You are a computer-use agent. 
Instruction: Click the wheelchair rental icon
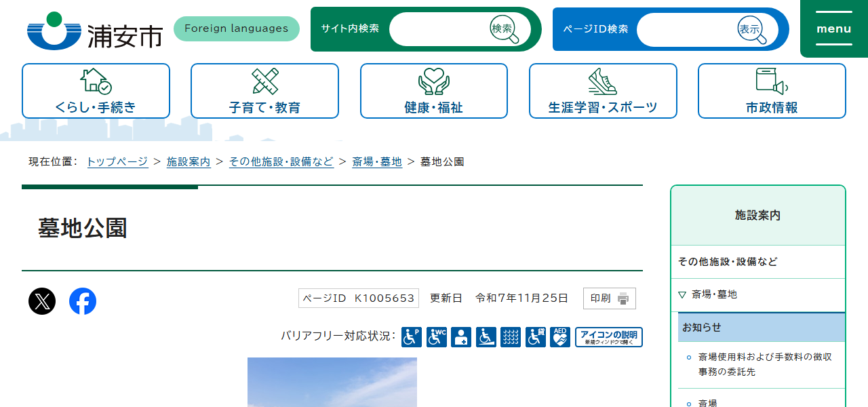536,337
